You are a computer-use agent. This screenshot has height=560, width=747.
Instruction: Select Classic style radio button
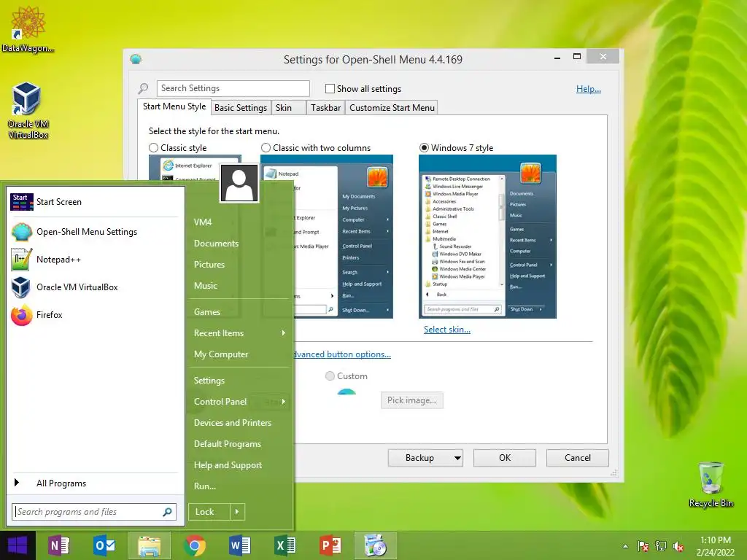tap(153, 147)
